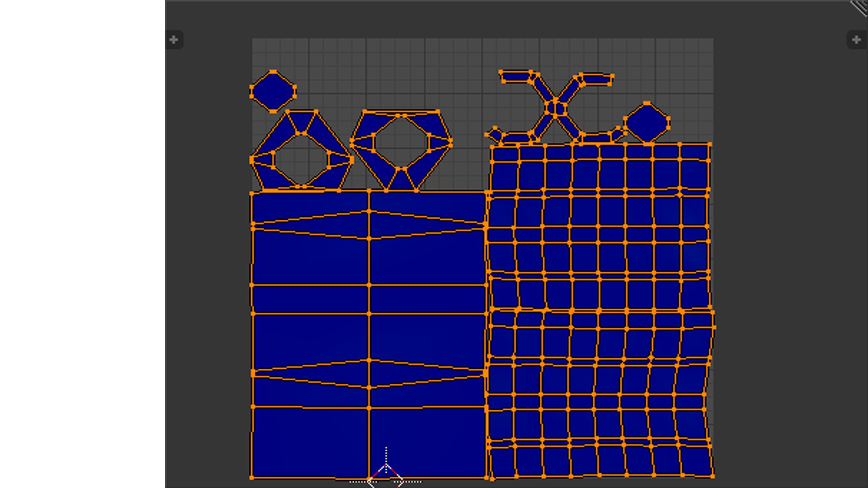
Task: Select the large rectangular UV island with center seam
Action: 369,334
